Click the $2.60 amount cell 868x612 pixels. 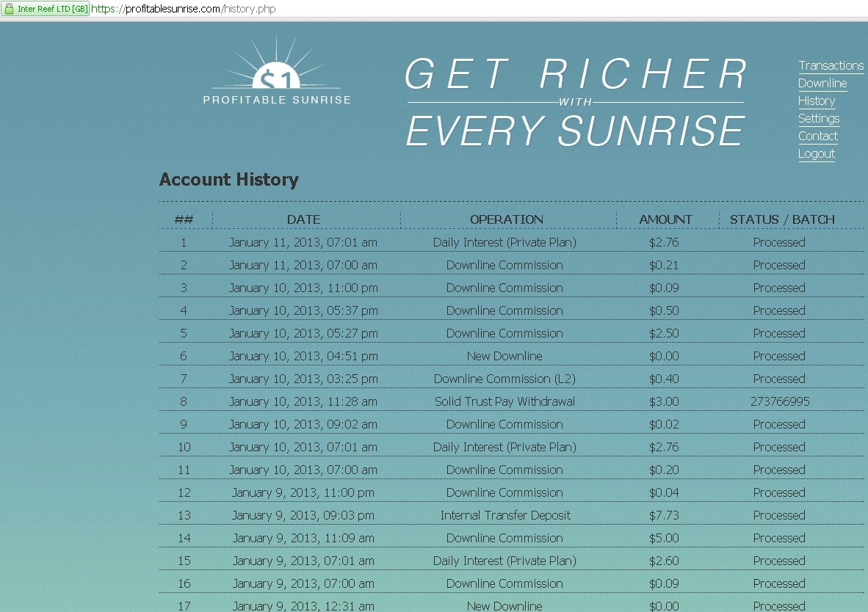point(664,561)
